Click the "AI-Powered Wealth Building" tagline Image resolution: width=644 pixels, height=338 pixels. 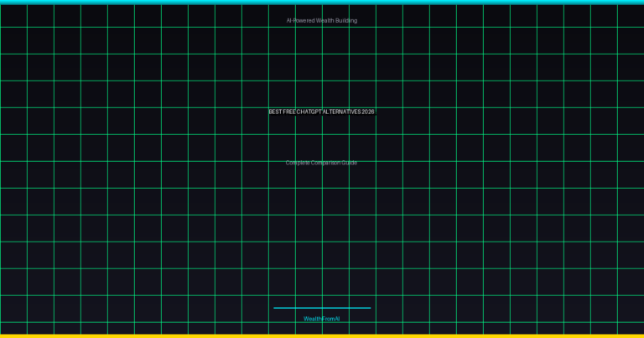(x=321, y=20)
